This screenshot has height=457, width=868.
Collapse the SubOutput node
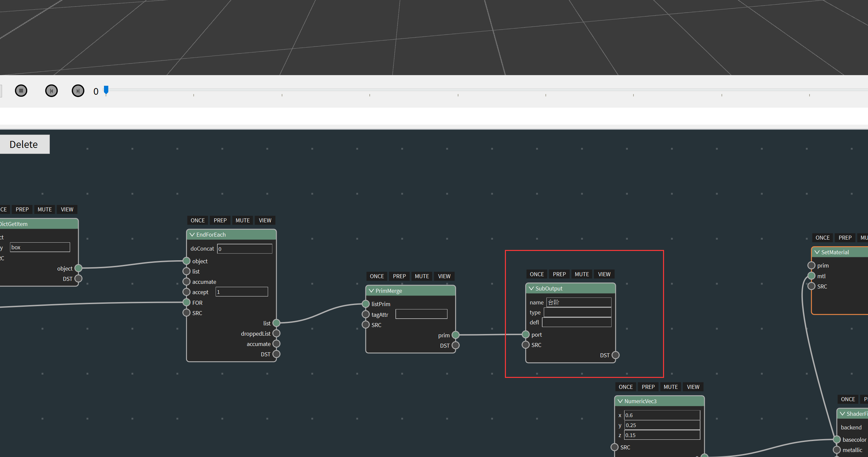(531, 288)
